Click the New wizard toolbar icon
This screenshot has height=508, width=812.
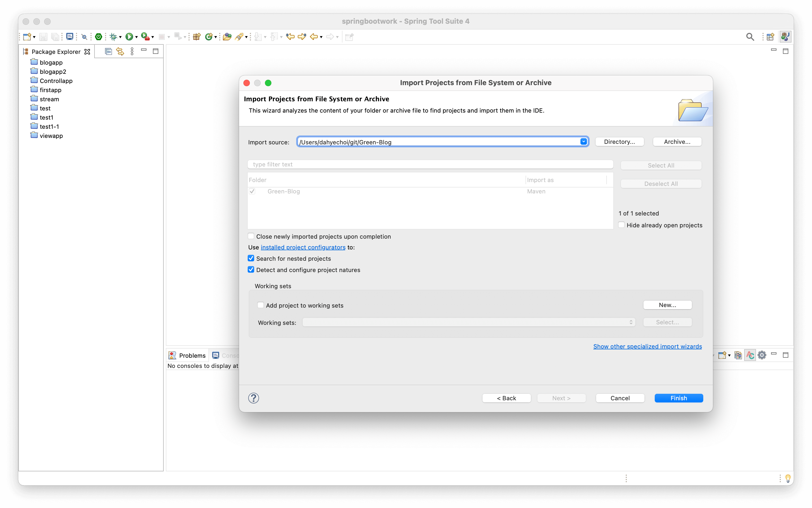(x=27, y=37)
